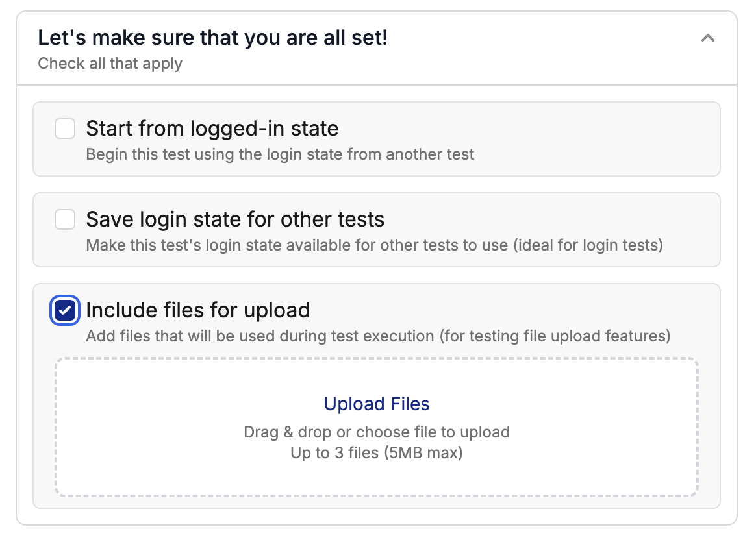Check the Save login state checkbox
Viewport: 756px width, 540px height.
tap(65, 219)
